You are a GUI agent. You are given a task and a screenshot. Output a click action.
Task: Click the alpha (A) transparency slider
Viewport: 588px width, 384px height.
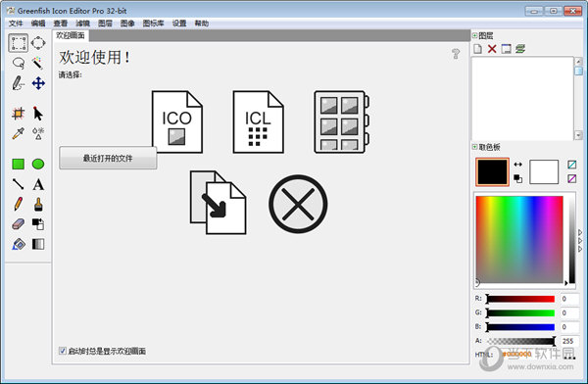[x=520, y=341]
